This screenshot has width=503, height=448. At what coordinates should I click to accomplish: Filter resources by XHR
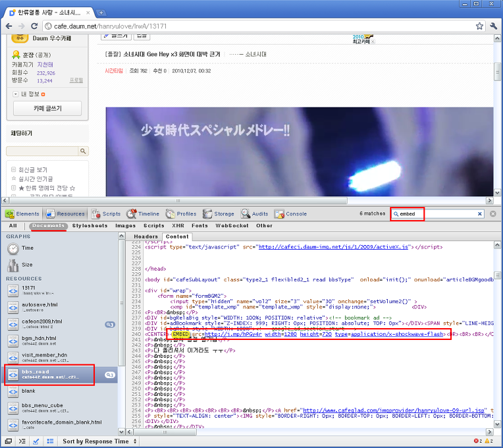click(178, 225)
